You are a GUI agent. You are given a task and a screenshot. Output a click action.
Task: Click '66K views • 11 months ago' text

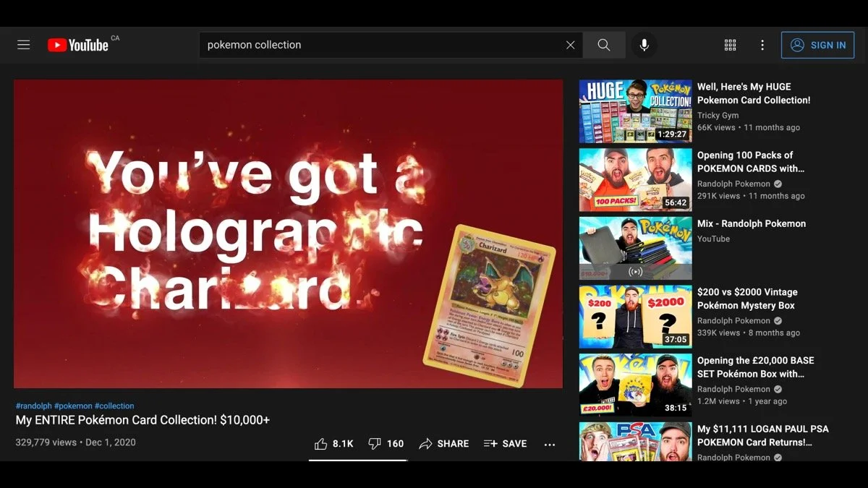point(749,127)
